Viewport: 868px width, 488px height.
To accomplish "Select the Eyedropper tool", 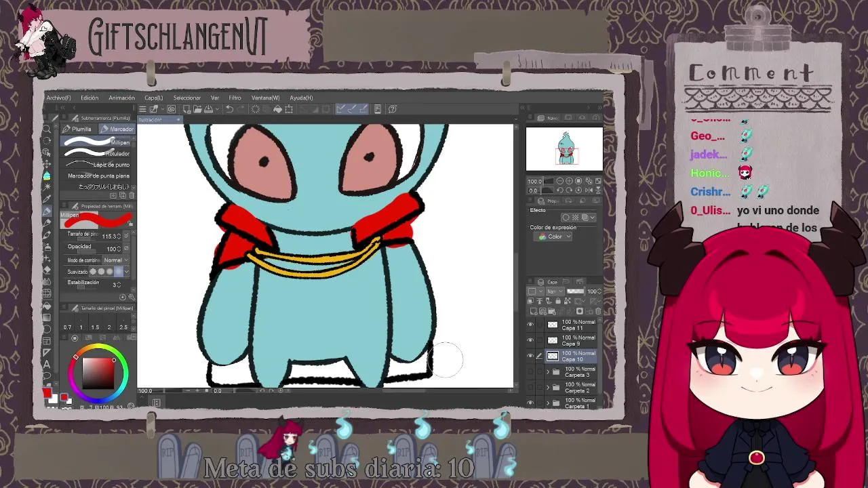I will click(x=47, y=199).
